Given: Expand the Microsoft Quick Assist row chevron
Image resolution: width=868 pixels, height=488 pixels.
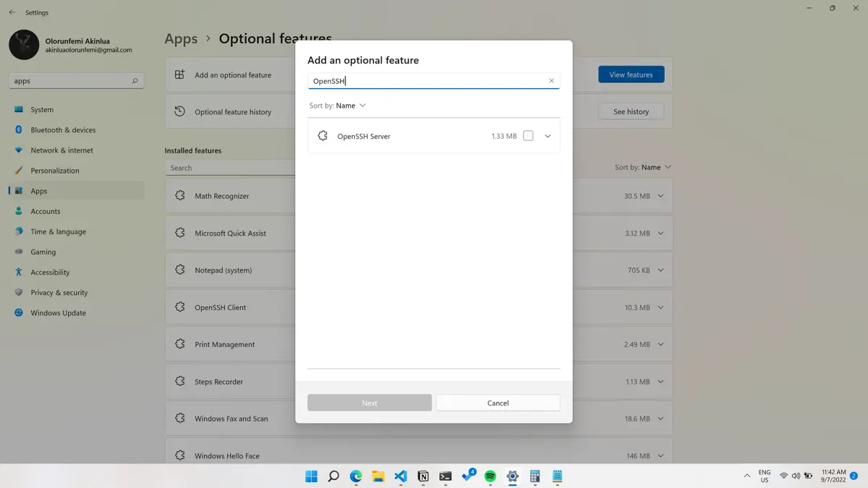Looking at the screenshot, I should [x=660, y=234].
